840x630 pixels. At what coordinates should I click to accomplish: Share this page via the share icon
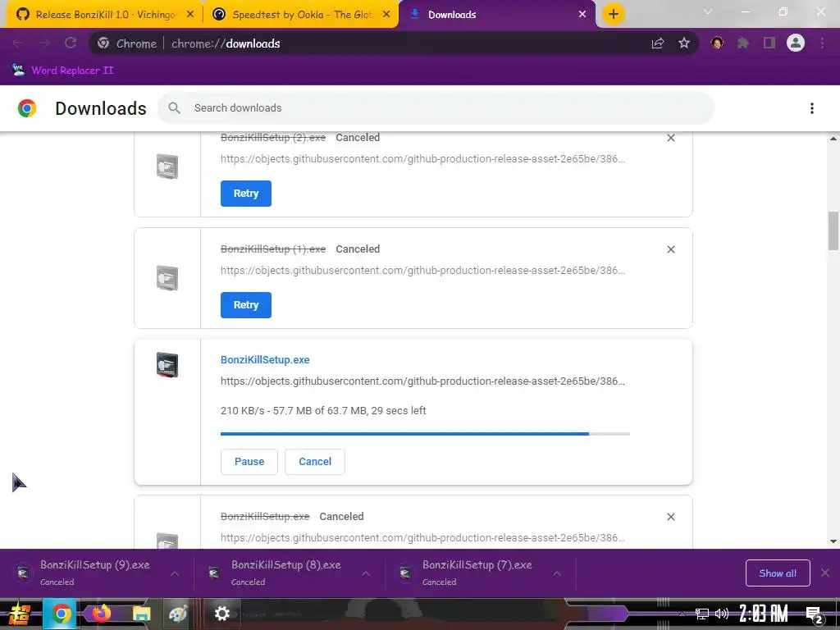[x=658, y=43]
